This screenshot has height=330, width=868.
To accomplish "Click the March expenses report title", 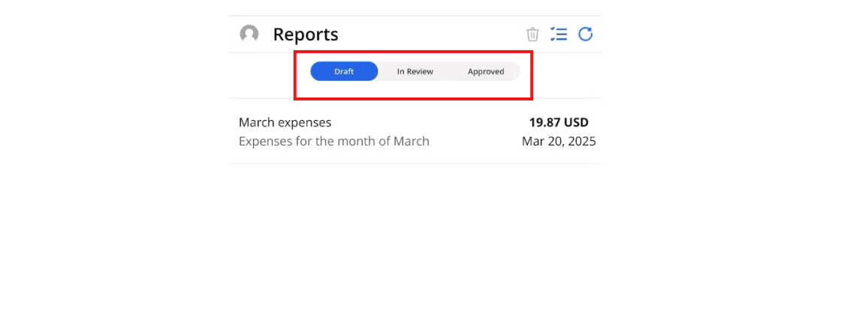I will [285, 122].
